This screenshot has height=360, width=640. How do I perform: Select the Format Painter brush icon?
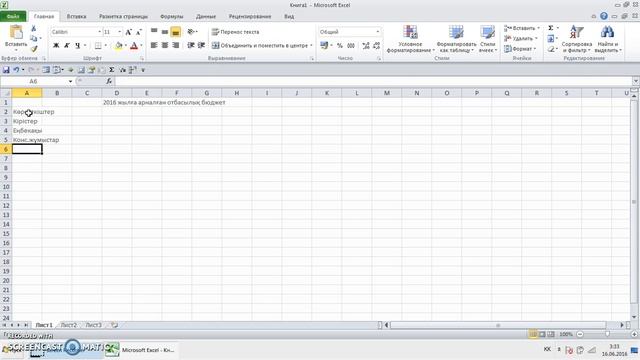(33, 49)
